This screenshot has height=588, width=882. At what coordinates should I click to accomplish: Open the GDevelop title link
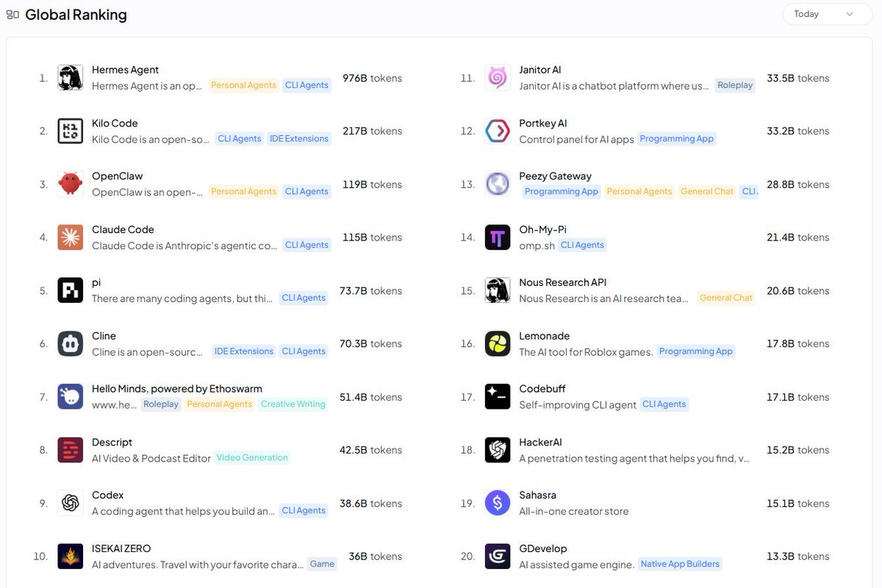click(x=543, y=548)
